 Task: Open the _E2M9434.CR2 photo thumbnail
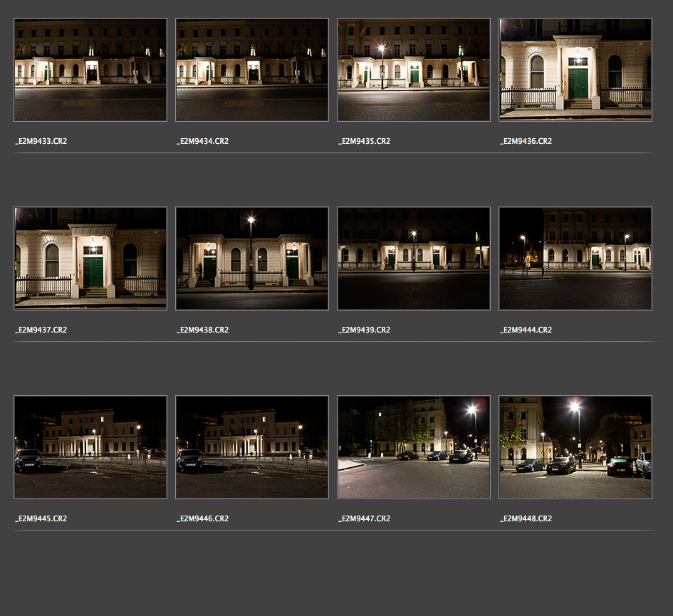pyautogui.click(x=252, y=70)
